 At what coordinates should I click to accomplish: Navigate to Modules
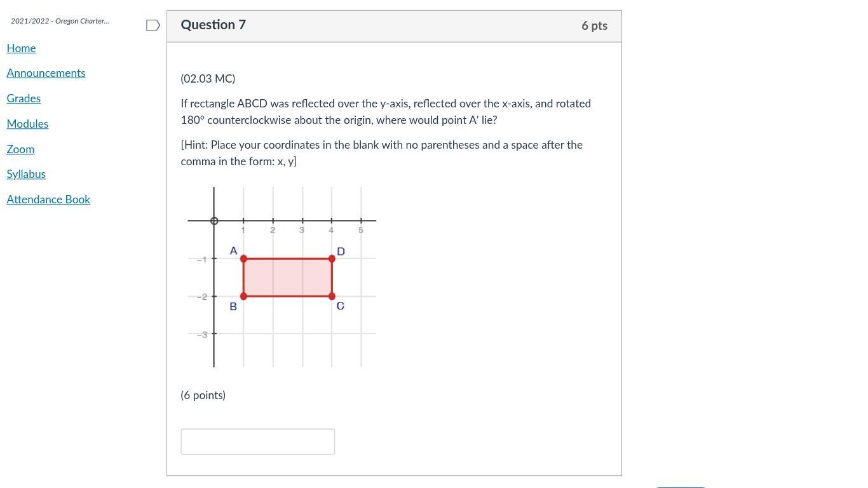tap(27, 124)
